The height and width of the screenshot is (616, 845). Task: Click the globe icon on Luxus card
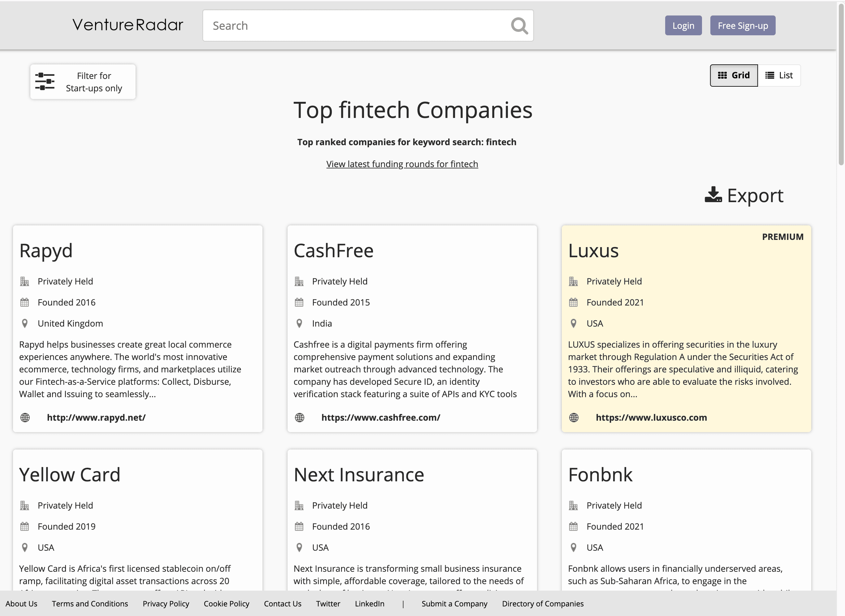pos(574,418)
